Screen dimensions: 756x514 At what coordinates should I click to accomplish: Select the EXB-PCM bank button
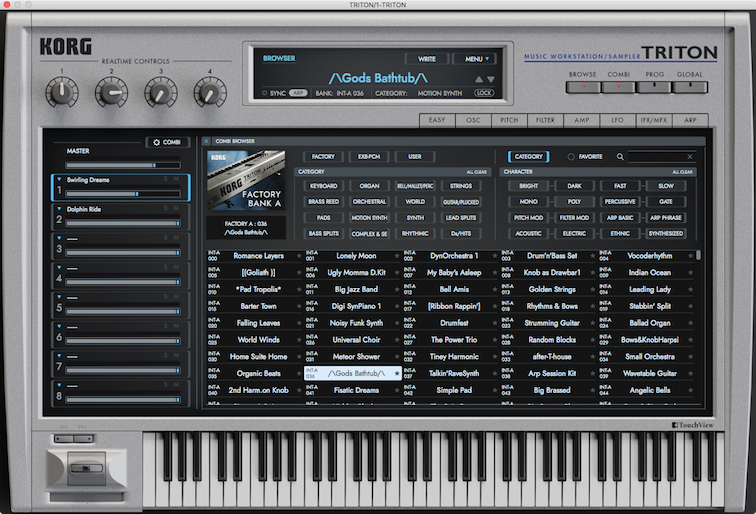[369, 157]
